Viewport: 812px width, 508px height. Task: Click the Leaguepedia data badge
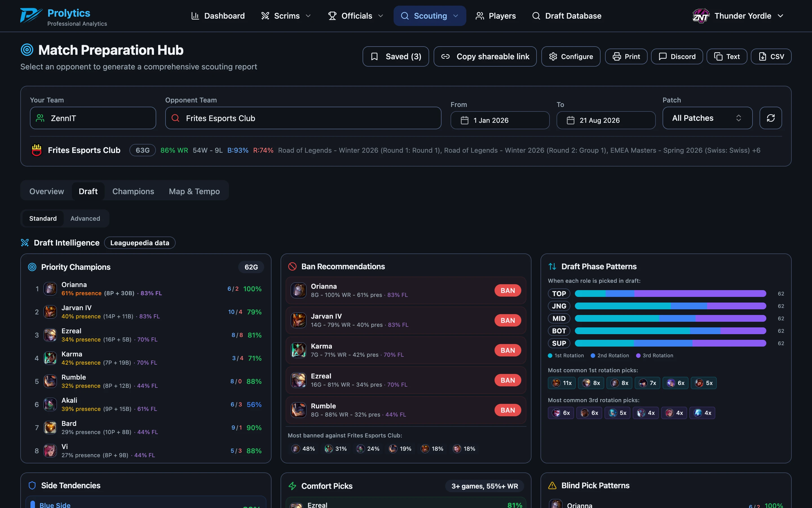(x=140, y=243)
